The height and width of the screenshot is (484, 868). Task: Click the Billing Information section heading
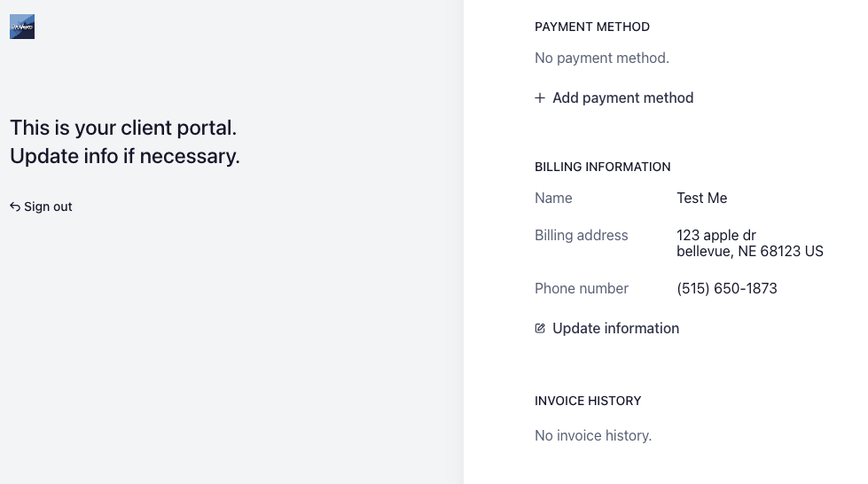click(603, 167)
